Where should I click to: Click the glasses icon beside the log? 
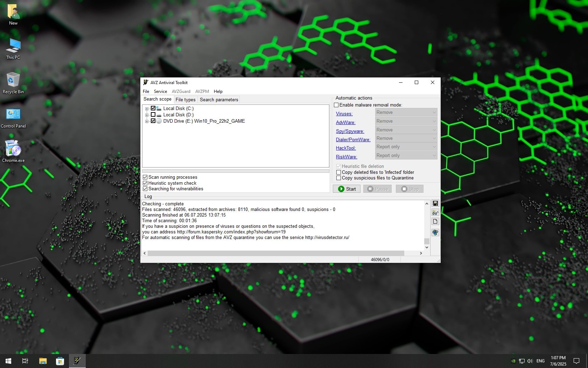[x=435, y=212]
